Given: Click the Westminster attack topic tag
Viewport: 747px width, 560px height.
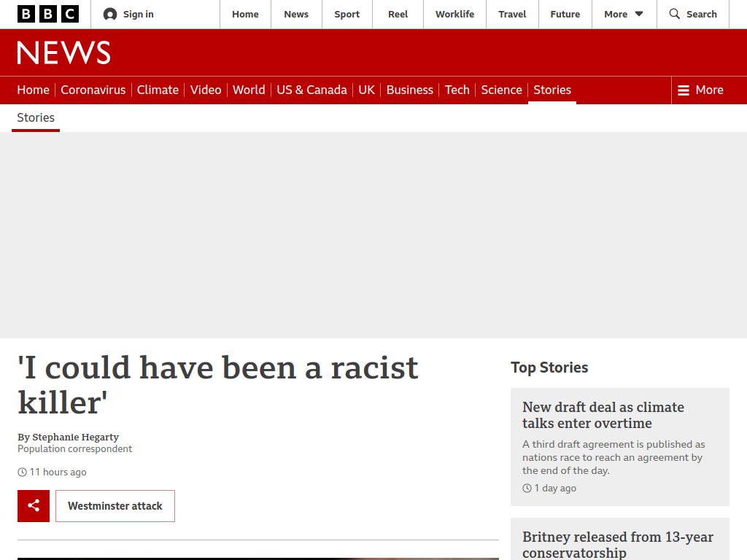Looking at the screenshot, I should pyautogui.click(x=115, y=506).
